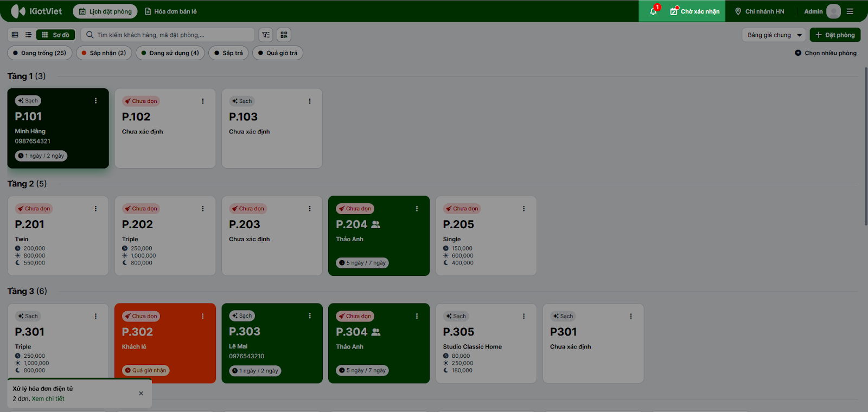
Task: Click the Tầng 3 (6) floor heading
Action: click(27, 291)
